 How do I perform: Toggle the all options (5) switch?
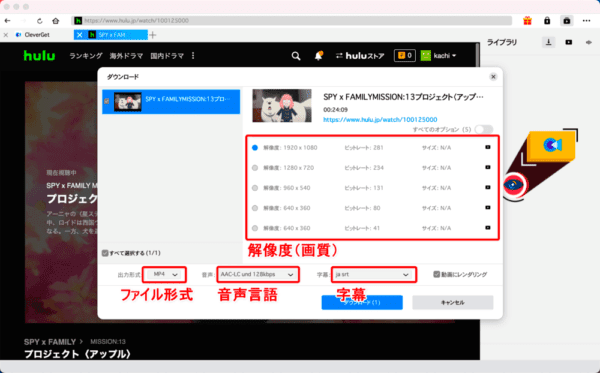tap(484, 129)
